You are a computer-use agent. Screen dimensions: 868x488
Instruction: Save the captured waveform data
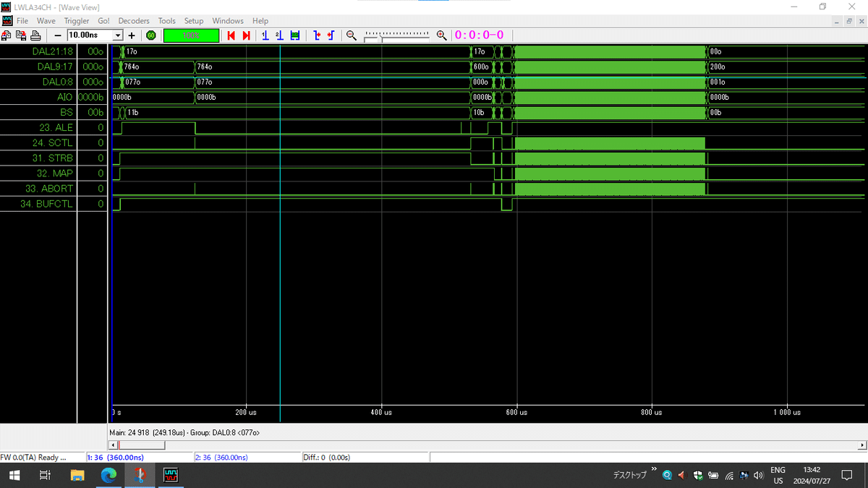point(22,35)
